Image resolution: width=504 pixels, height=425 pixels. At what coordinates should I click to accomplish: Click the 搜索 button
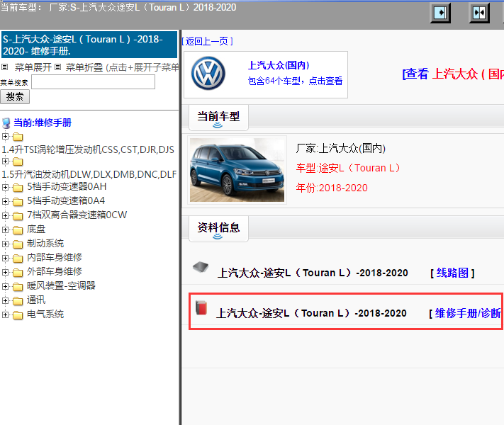pyautogui.click(x=15, y=97)
